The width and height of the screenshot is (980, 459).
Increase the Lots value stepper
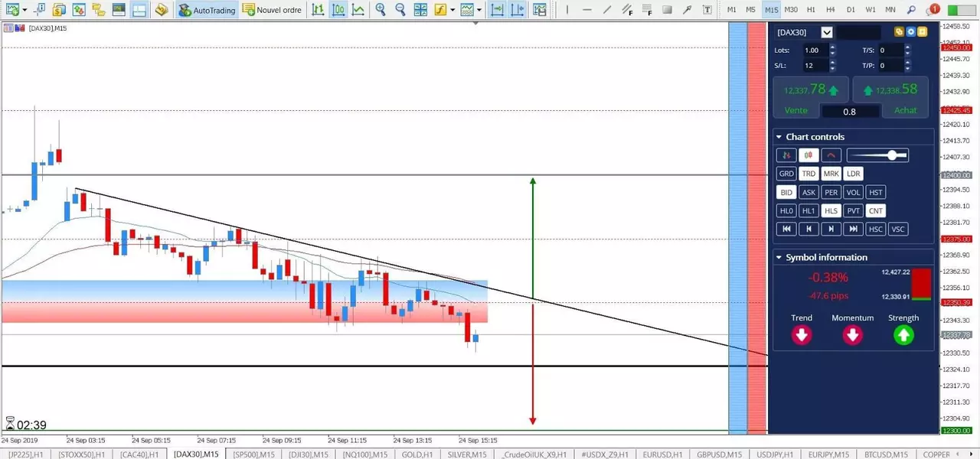(832, 47)
